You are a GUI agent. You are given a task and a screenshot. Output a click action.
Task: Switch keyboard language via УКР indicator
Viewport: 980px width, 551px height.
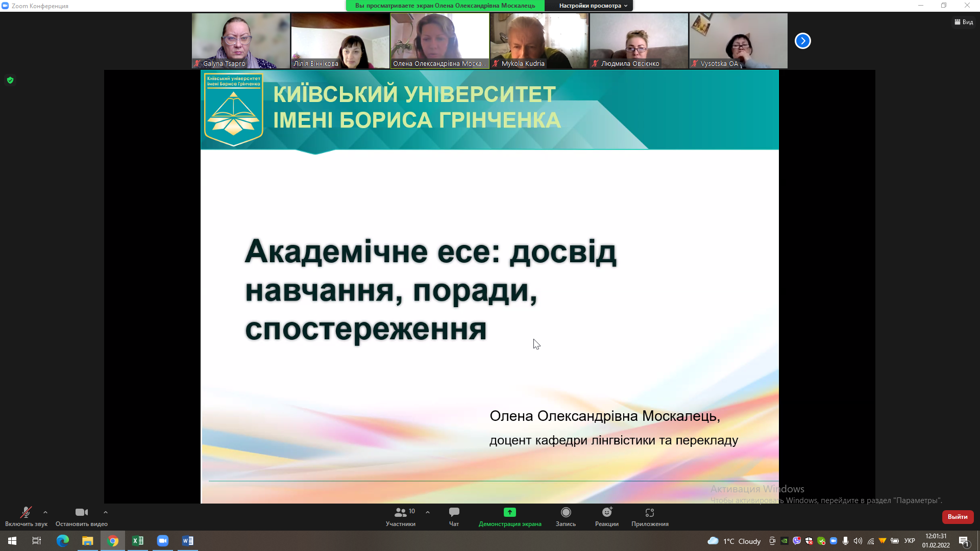click(x=909, y=541)
